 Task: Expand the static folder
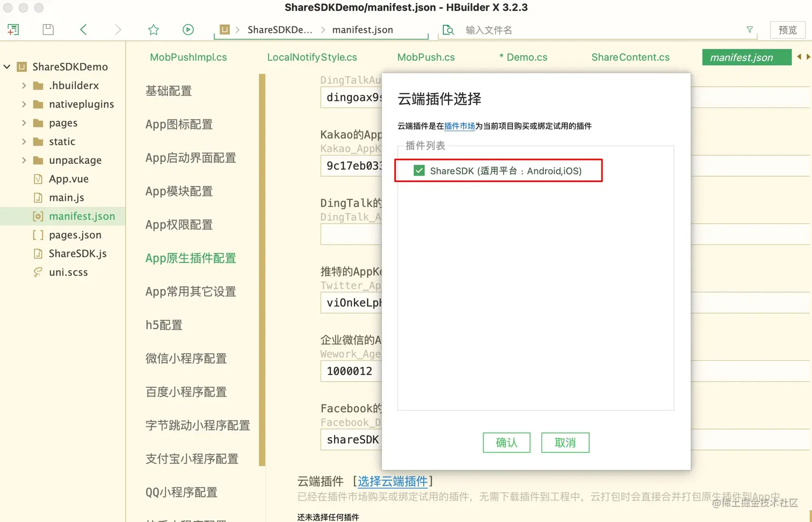coord(24,142)
